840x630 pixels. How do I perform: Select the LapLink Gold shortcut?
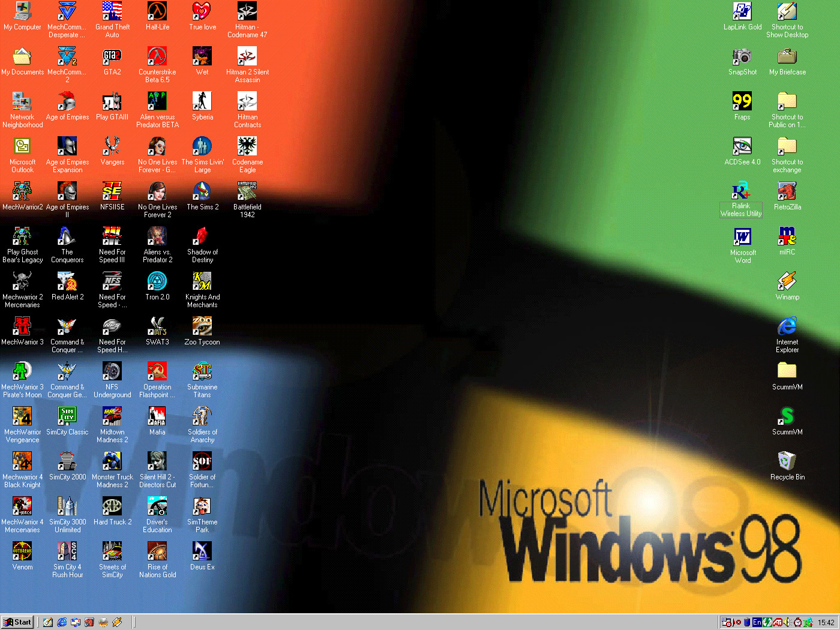click(x=742, y=16)
